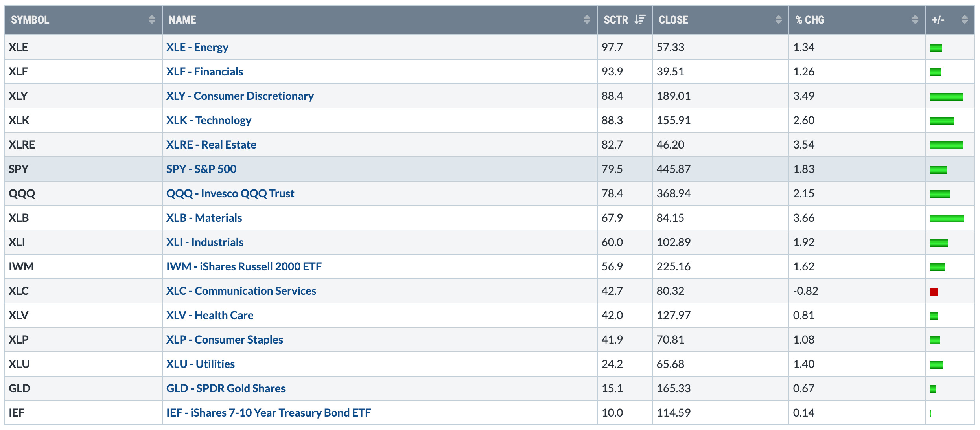Open IWM - iShares Russell 2000 ETF

[x=244, y=266]
